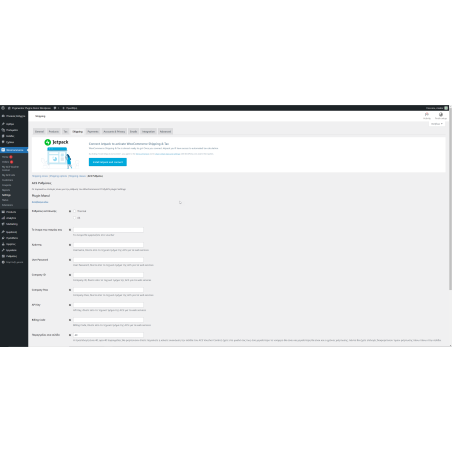
Task: Select the UK radio option
Action: [75, 218]
